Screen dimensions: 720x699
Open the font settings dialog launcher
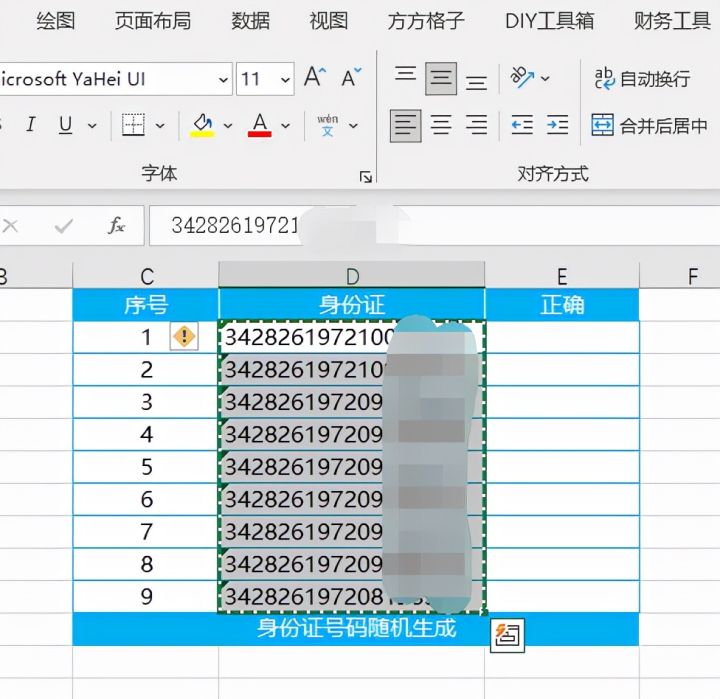tap(366, 177)
